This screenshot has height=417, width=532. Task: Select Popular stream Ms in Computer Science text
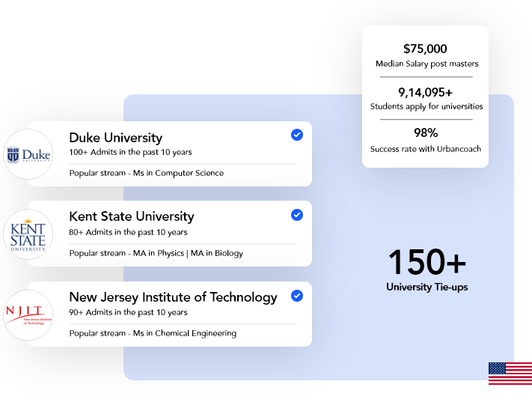(x=147, y=173)
